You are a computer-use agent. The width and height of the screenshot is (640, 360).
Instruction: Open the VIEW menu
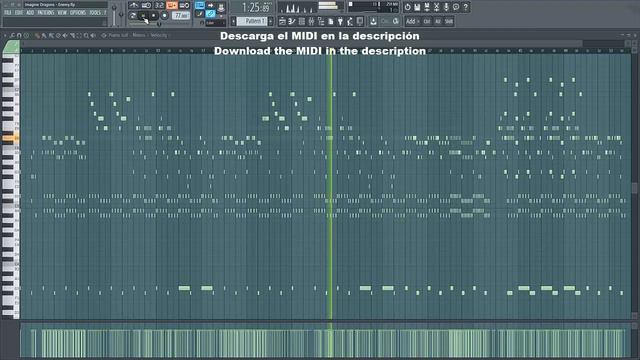[x=62, y=13]
